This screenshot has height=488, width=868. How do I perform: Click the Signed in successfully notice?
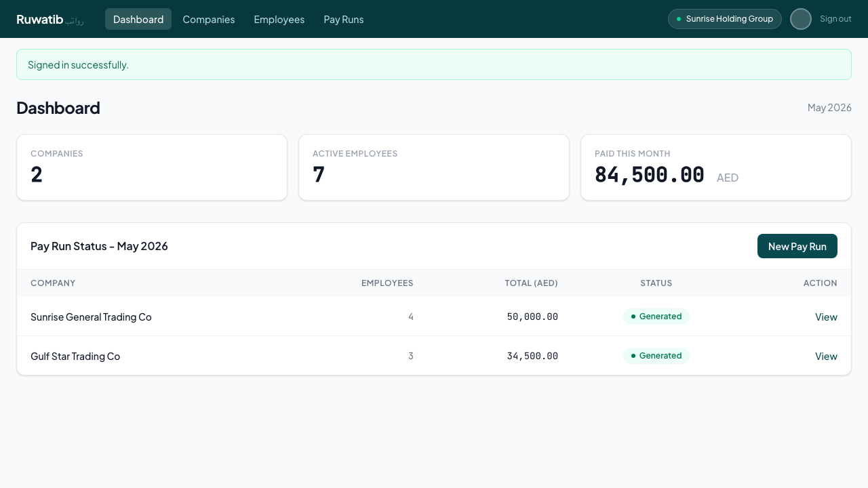pyautogui.click(x=434, y=64)
